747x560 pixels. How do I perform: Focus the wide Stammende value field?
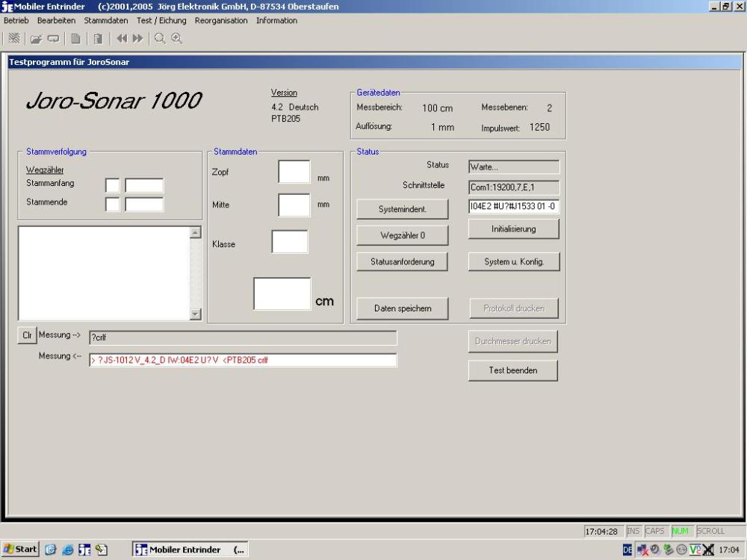(x=144, y=205)
